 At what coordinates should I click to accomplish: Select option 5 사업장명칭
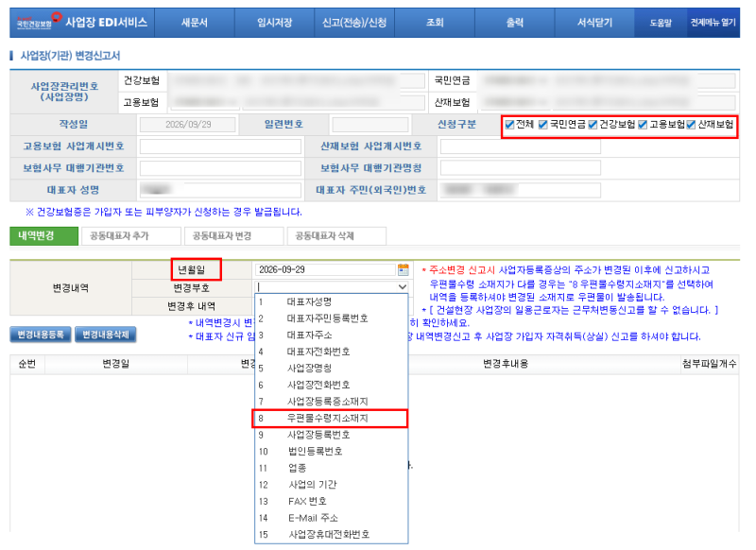tap(332, 369)
